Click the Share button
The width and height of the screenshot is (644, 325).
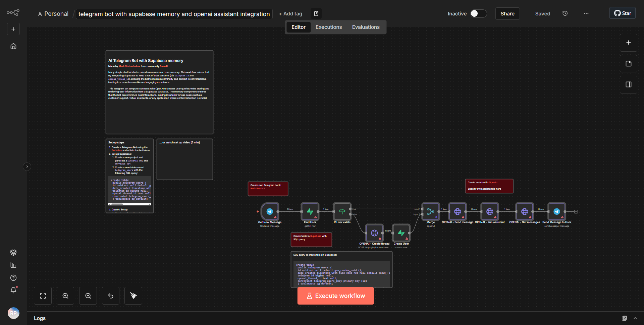coord(507,14)
